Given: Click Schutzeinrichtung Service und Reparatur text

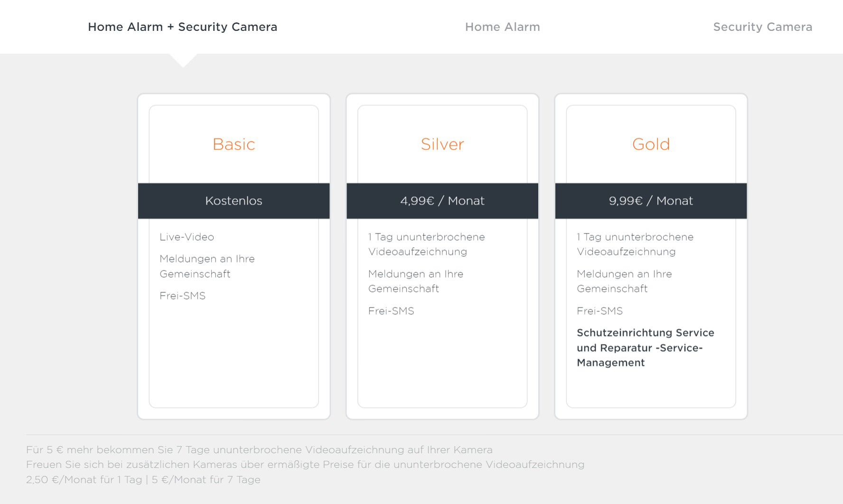Looking at the screenshot, I should pyautogui.click(x=646, y=348).
